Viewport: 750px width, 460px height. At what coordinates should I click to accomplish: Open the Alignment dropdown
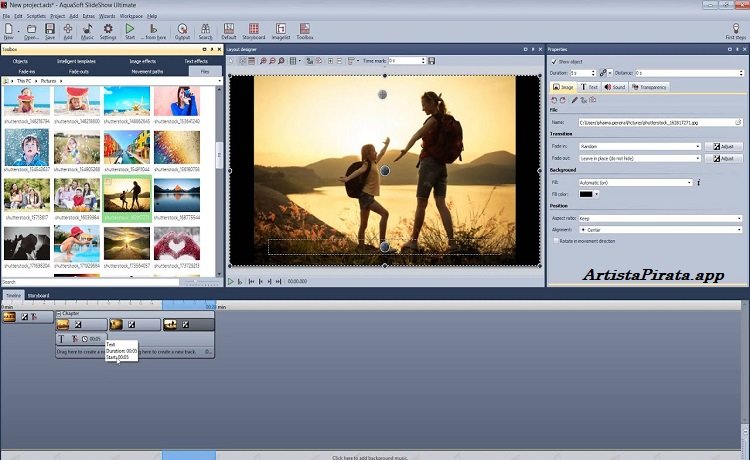pos(739,229)
